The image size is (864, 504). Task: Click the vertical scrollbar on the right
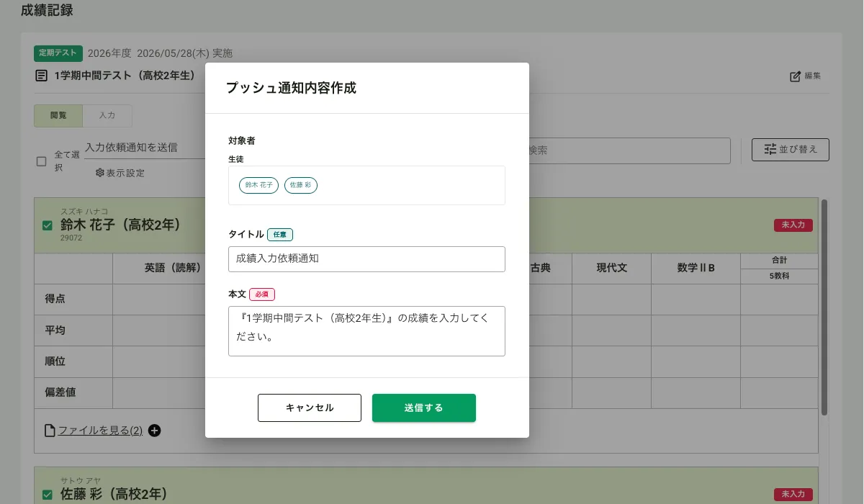click(824, 310)
